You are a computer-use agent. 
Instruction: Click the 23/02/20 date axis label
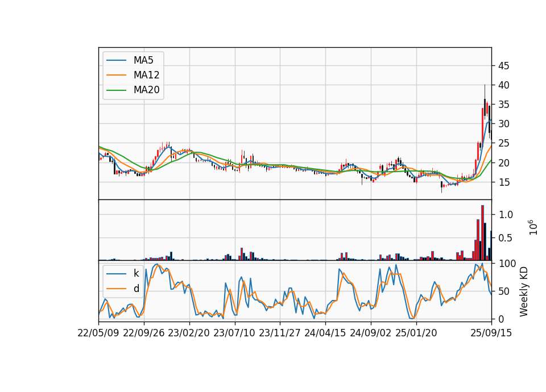[189, 333]
